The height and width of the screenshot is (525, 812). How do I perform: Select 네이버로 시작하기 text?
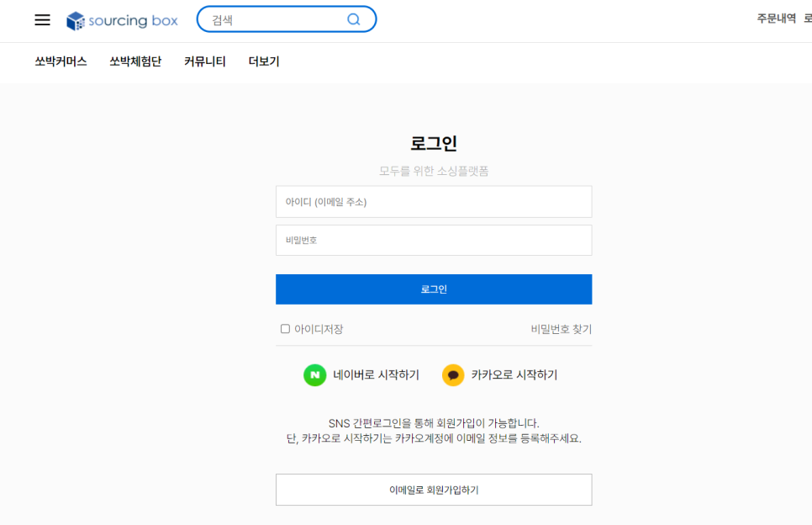(376, 374)
